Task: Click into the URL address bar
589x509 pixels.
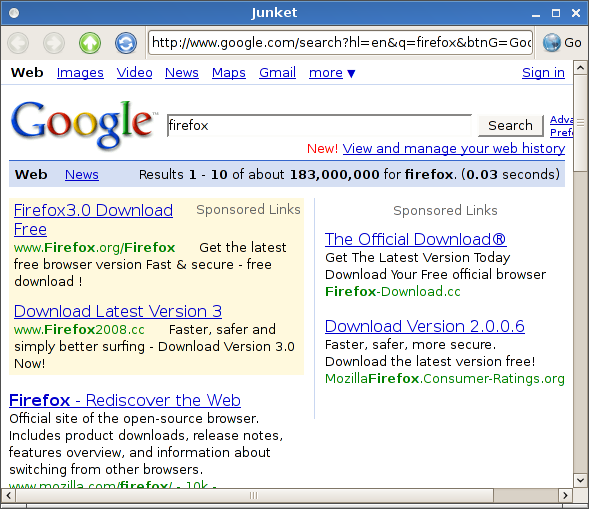Action: point(340,43)
